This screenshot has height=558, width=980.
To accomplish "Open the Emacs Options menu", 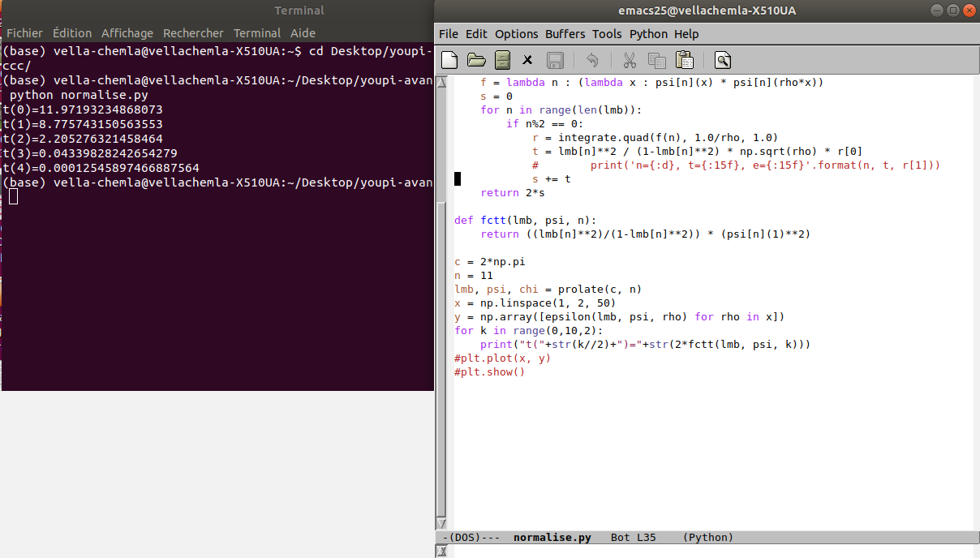I will pyautogui.click(x=516, y=34).
